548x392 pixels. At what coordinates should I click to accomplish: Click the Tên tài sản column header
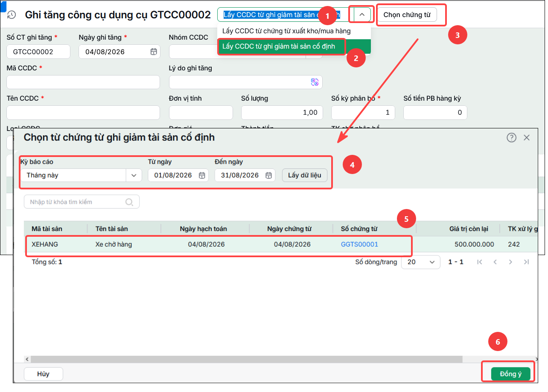click(x=124, y=229)
